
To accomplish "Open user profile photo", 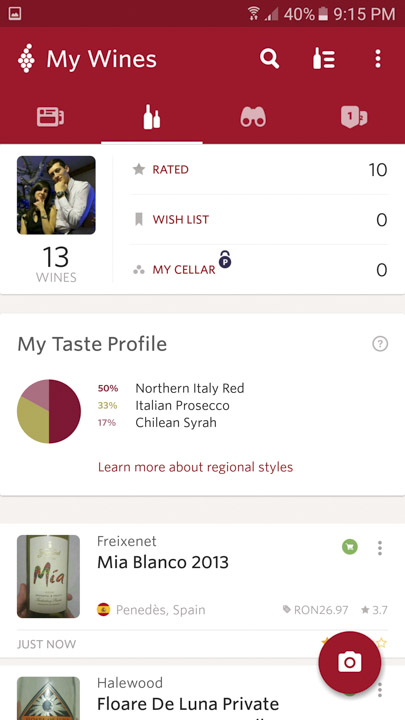I will pyautogui.click(x=56, y=195).
